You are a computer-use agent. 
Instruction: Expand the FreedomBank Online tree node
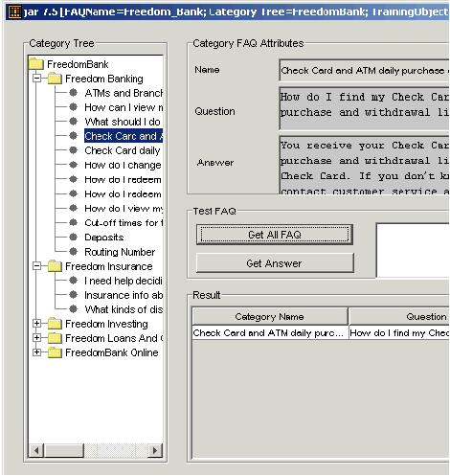click(x=37, y=352)
